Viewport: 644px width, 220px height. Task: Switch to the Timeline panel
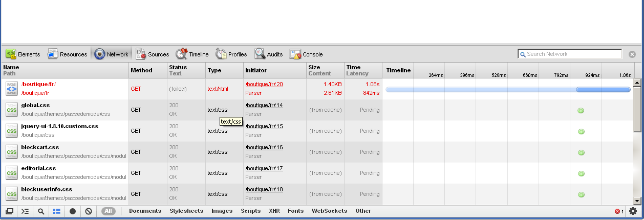192,54
